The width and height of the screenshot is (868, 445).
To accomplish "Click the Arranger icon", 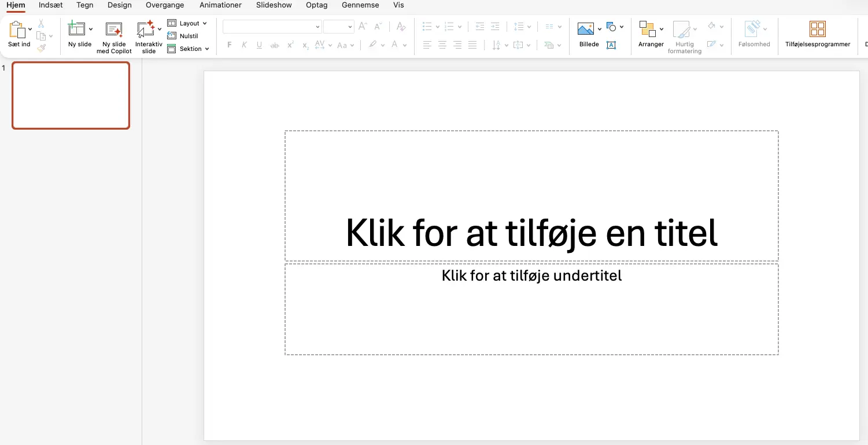I will coord(647,29).
